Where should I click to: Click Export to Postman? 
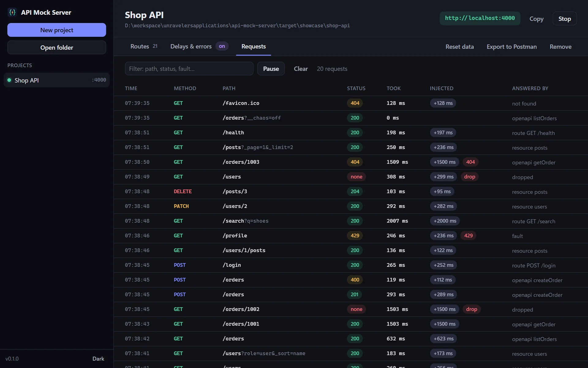point(512,47)
